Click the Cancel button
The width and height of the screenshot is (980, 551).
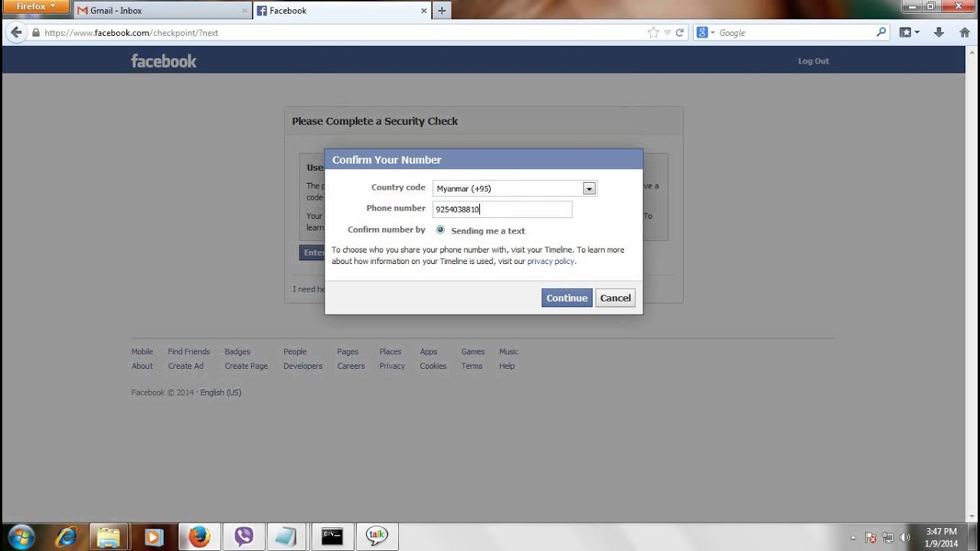tap(616, 298)
